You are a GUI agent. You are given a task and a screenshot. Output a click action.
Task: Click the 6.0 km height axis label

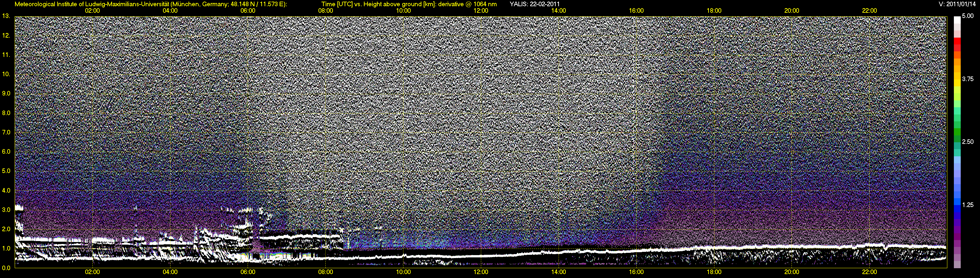coord(6,151)
